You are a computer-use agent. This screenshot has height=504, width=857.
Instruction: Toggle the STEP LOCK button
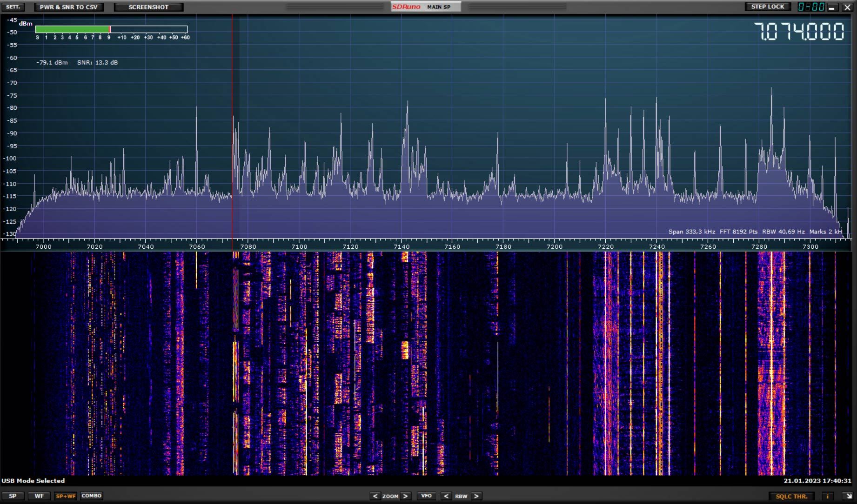point(768,7)
